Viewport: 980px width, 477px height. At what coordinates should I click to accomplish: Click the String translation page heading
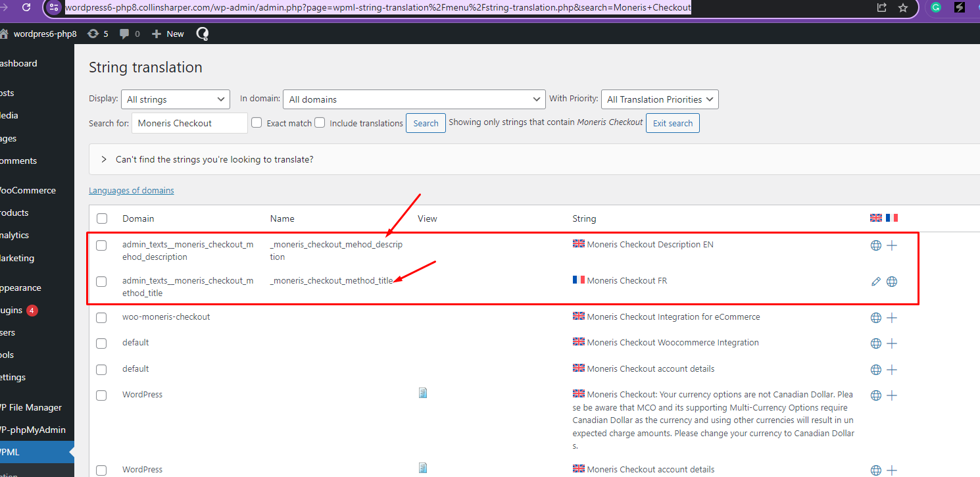coord(145,67)
